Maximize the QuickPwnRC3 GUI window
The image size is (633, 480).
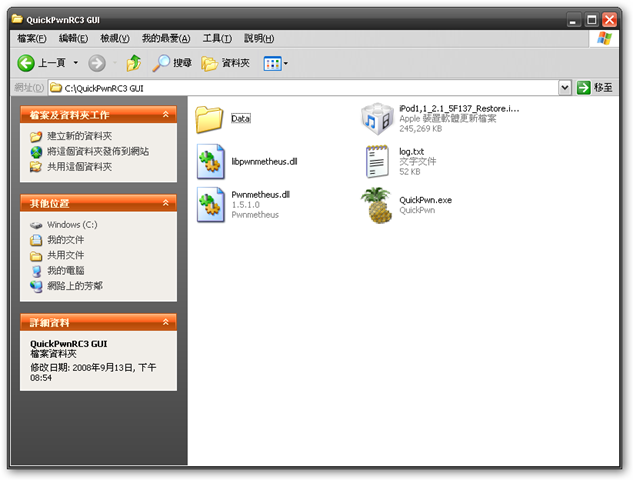(x=591, y=19)
